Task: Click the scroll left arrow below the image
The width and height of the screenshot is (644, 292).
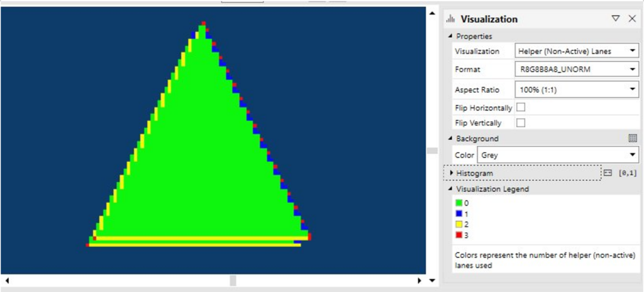Action: pos(7,280)
